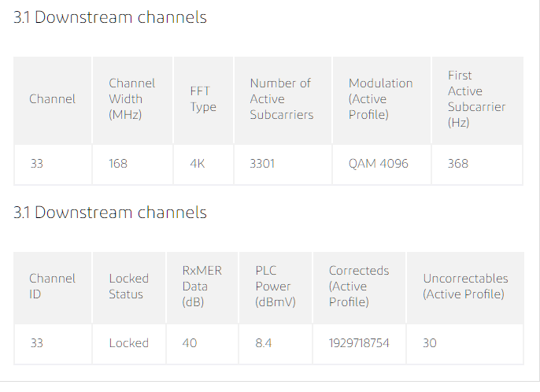Viewport: 540px width, 392px height.
Task: Select the PLC Power (dBmV) header
Action: (x=276, y=287)
